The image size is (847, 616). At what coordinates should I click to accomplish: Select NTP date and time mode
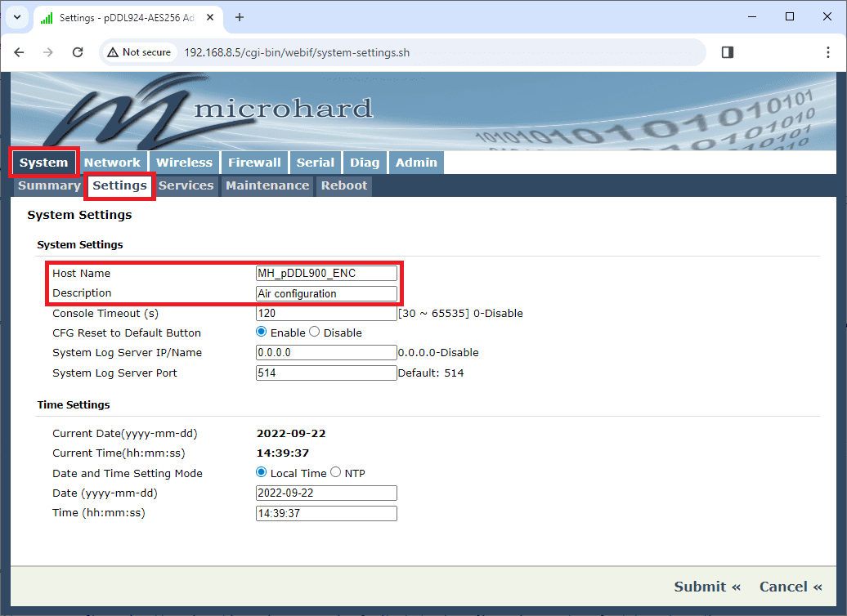[x=335, y=473]
